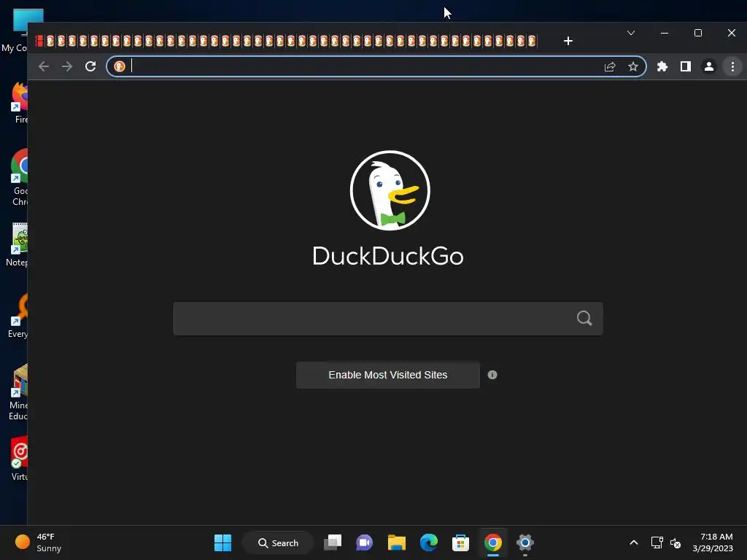Image resolution: width=747 pixels, height=560 pixels.
Task: Open the Extensions puzzle-piece menu
Action: click(662, 66)
